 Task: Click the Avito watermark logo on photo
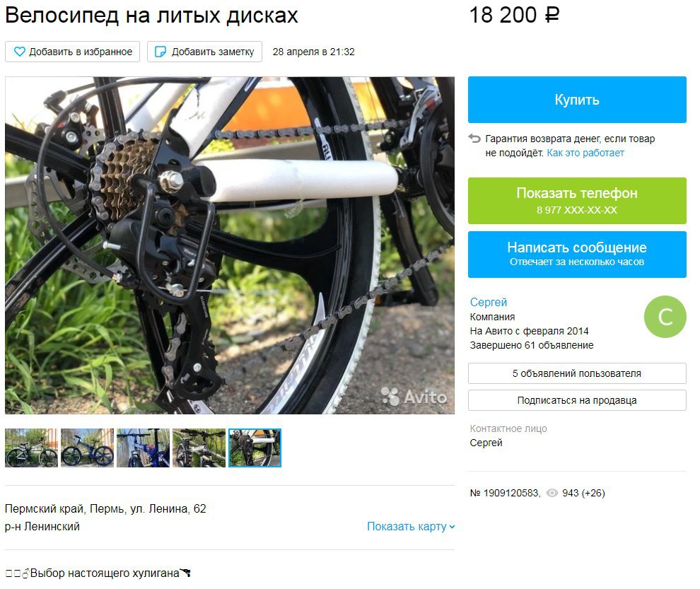click(414, 396)
